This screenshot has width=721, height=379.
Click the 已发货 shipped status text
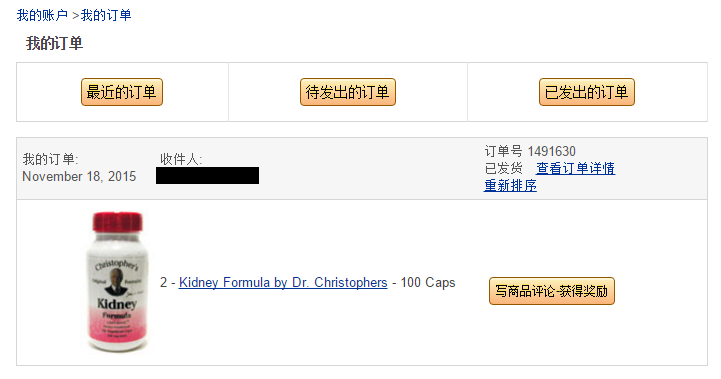(504, 168)
